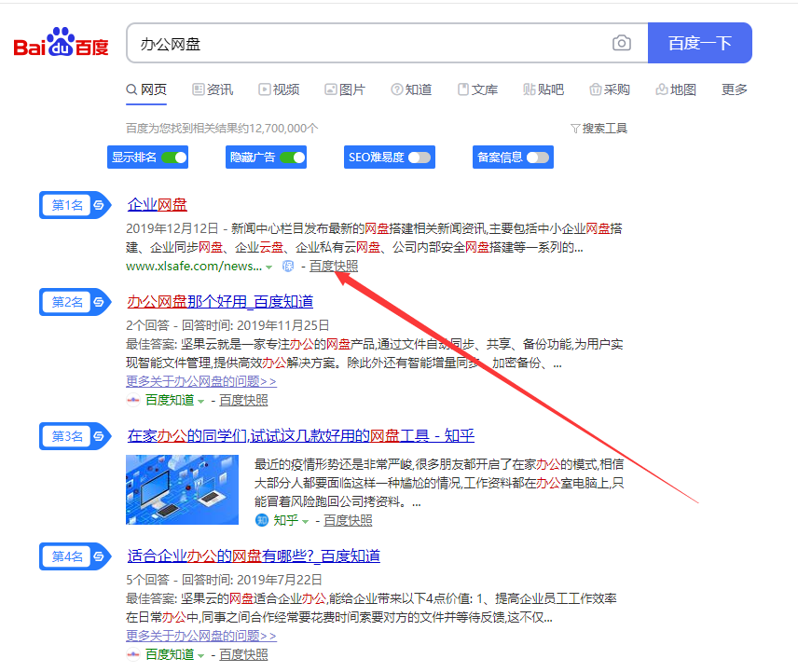The width and height of the screenshot is (798, 672).
Task: Click 百度知道 source name under result 2
Action: click(x=170, y=401)
